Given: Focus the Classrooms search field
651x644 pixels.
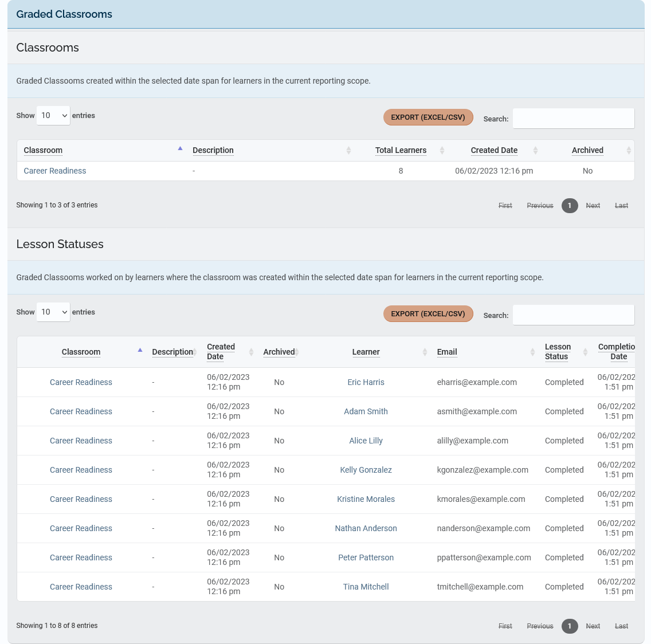Looking at the screenshot, I should (x=574, y=119).
